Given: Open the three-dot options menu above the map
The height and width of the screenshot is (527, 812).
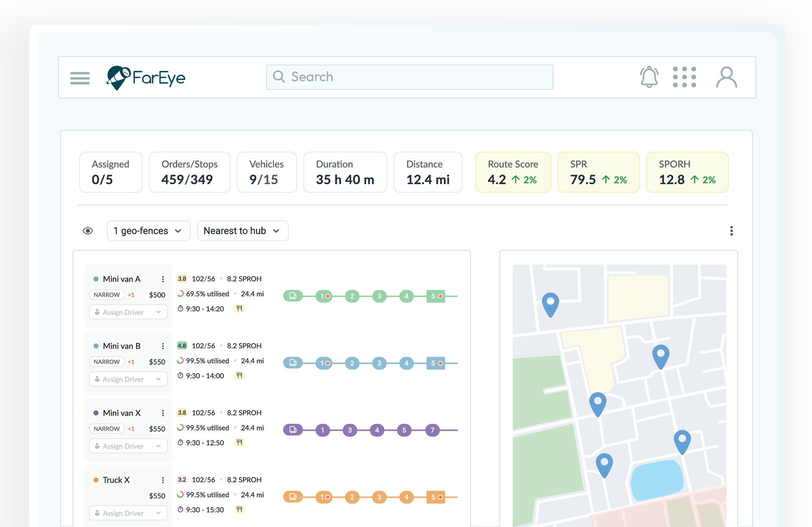Looking at the screenshot, I should pyautogui.click(x=732, y=231).
